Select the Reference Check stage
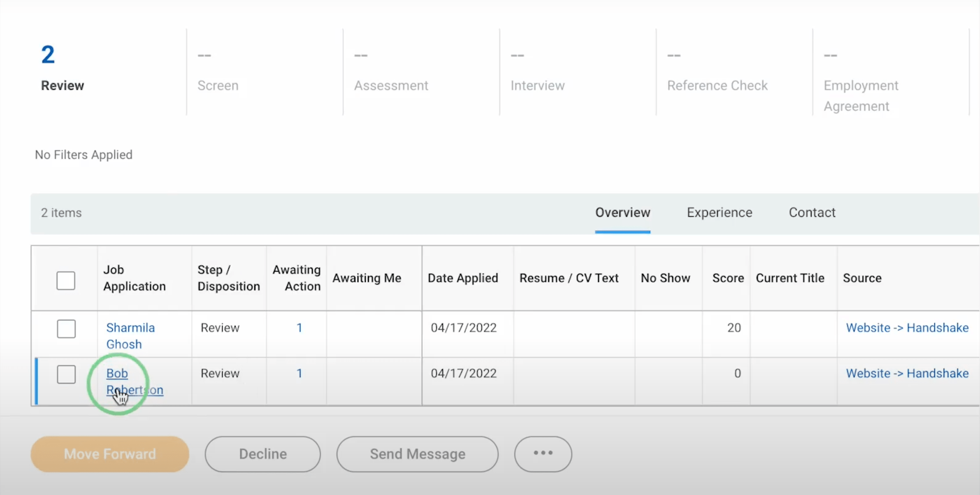Image resolution: width=980 pixels, height=495 pixels. click(718, 85)
